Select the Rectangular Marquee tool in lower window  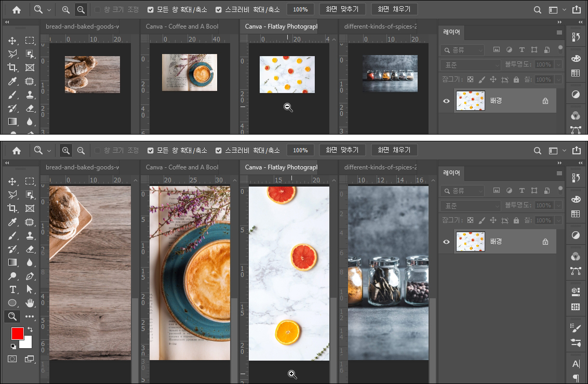click(x=30, y=181)
